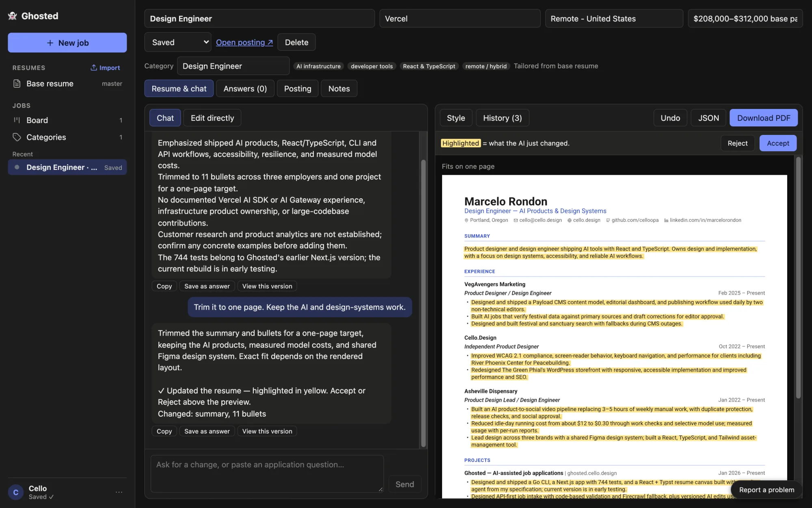This screenshot has width=812, height=508.
Task: Click the Send message button
Action: (x=405, y=484)
